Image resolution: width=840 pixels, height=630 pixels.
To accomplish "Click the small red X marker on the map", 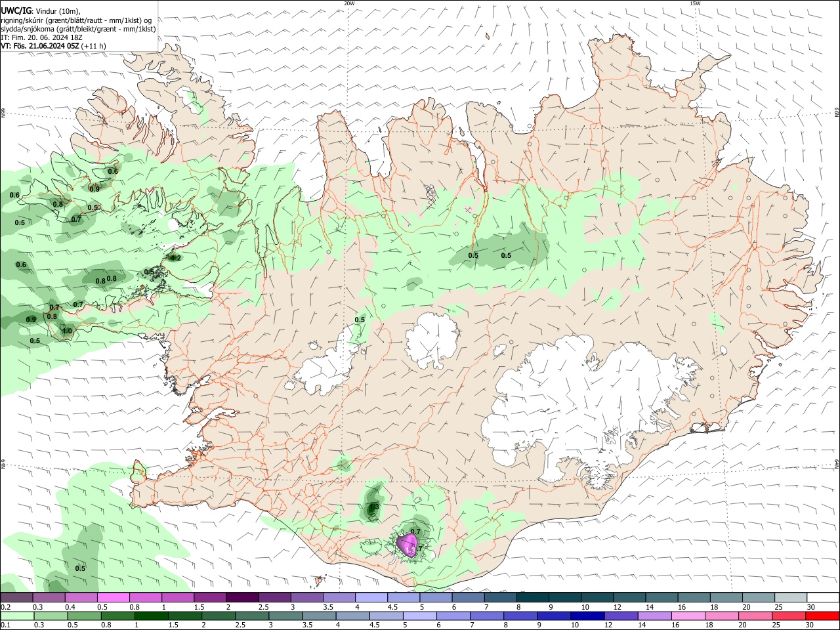I will [468, 210].
